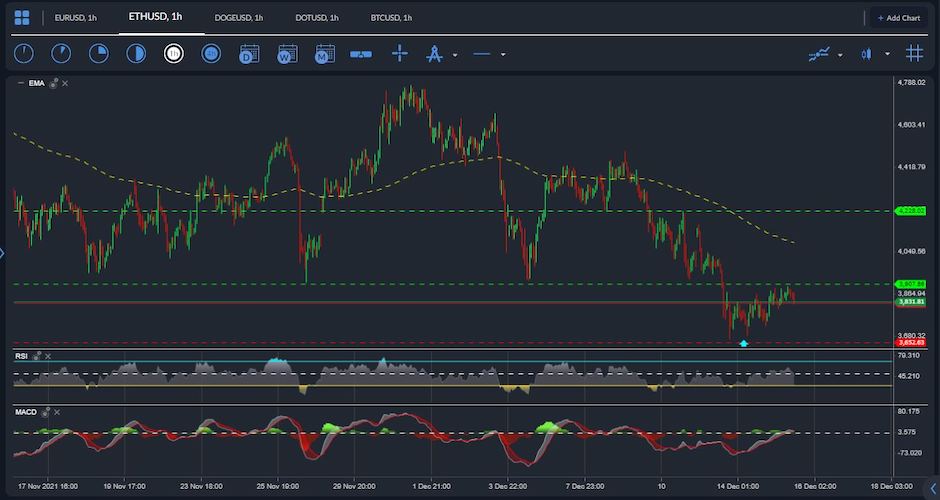Click the RSI 45.210 scale value

tap(908, 376)
